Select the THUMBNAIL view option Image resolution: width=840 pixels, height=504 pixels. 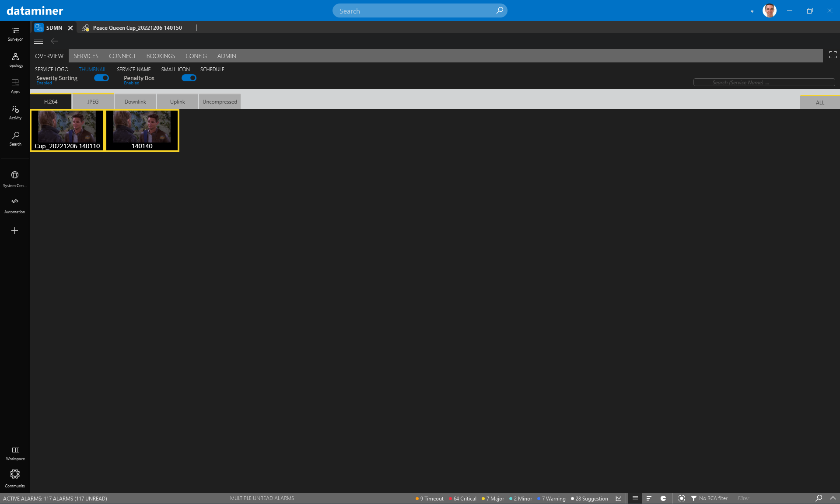[x=92, y=70]
